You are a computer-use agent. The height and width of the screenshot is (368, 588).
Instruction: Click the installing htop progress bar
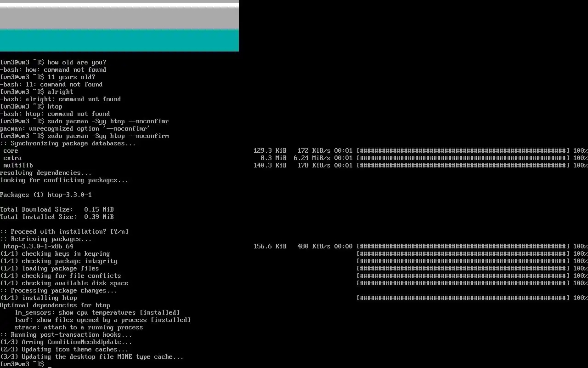(x=463, y=298)
